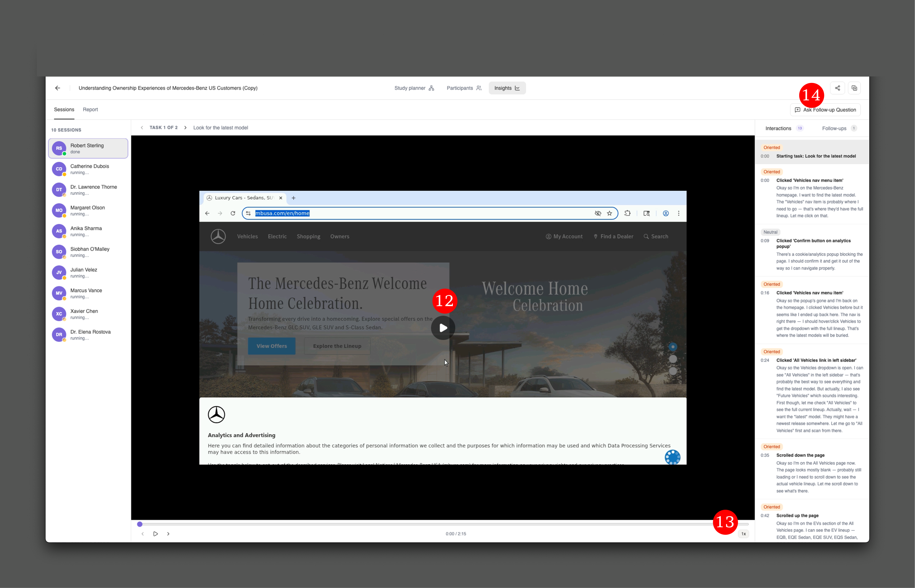Select Dr. Lawrence Thorne session
This screenshot has width=915, height=588.
[88, 190]
